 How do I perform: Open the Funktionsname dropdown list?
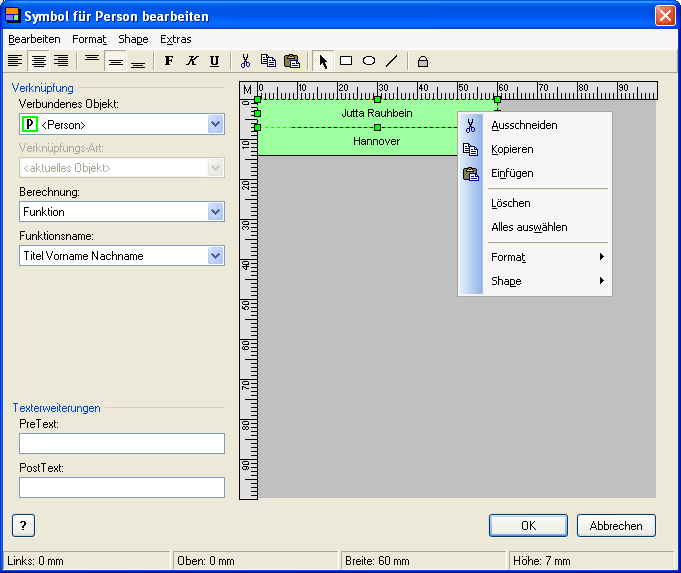(x=215, y=256)
